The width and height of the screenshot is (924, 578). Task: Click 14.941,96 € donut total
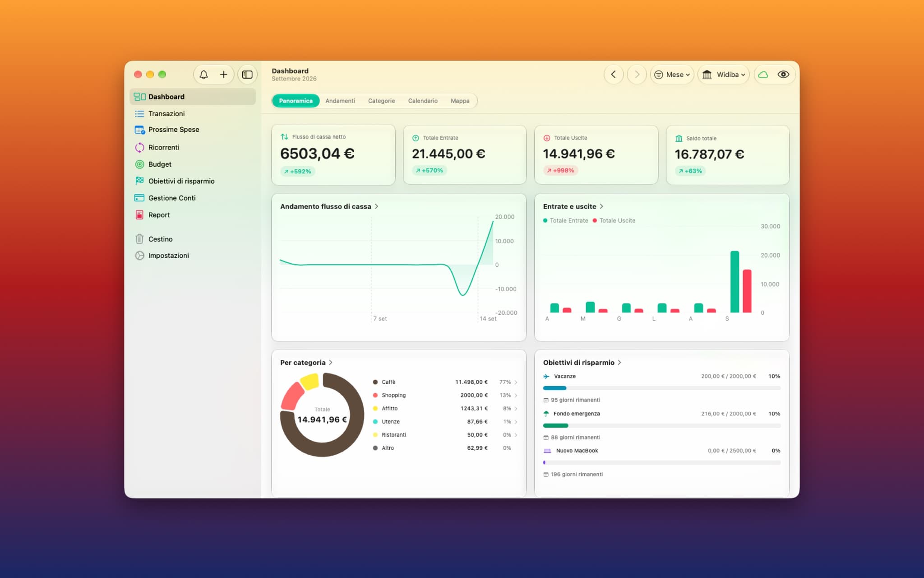pos(322,420)
